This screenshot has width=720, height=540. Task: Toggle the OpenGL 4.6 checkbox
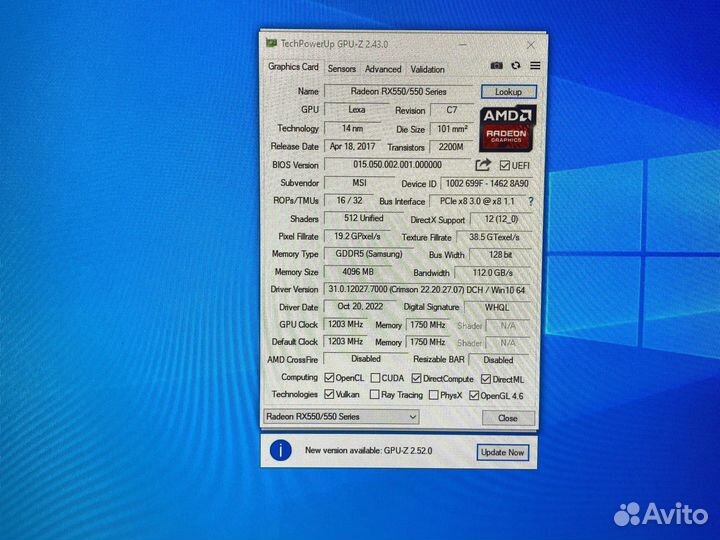point(474,395)
